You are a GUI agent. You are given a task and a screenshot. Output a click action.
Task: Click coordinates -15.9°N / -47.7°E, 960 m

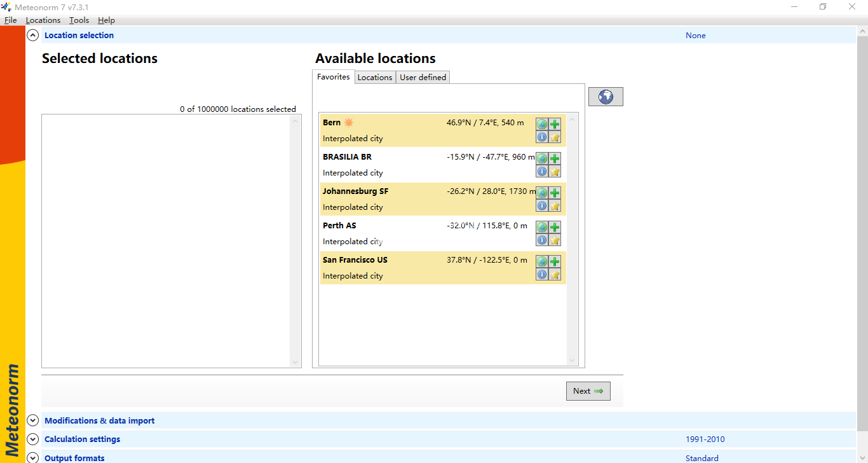491,157
